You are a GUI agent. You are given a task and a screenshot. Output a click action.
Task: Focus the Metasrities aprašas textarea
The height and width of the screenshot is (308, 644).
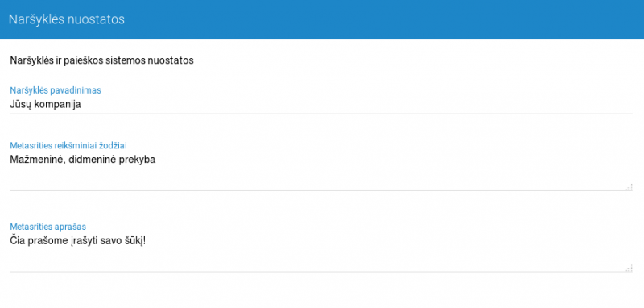point(320,252)
